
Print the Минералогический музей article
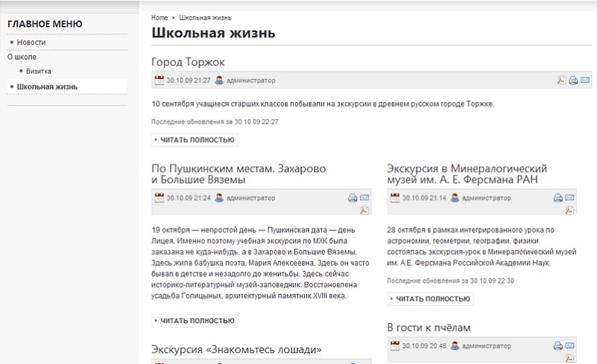point(557,198)
